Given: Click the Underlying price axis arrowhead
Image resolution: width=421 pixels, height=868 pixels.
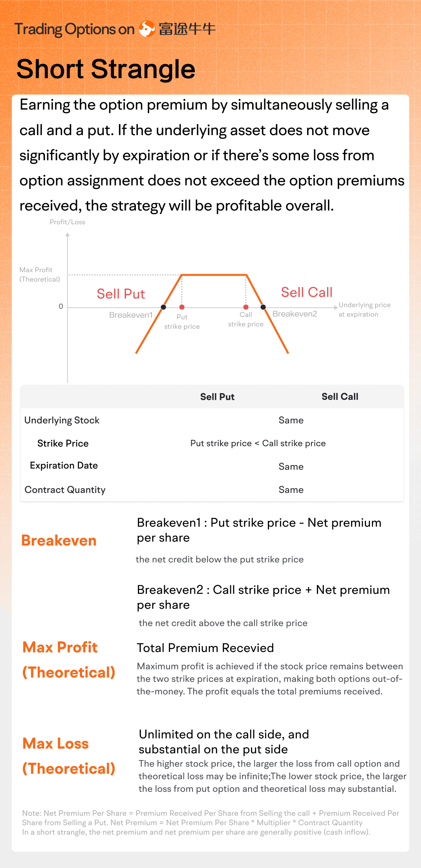Looking at the screenshot, I should click(336, 307).
